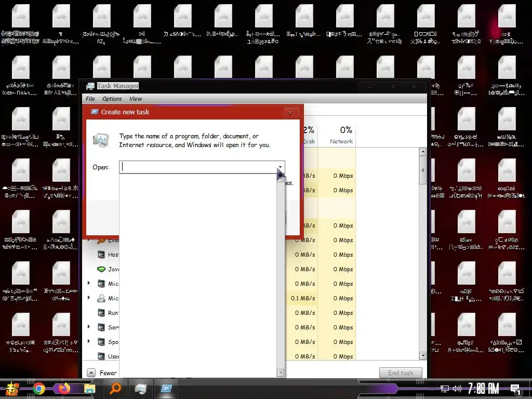Click the dropdown list's bottom scroll arrow
The width and height of the screenshot is (532, 399).
281,373
